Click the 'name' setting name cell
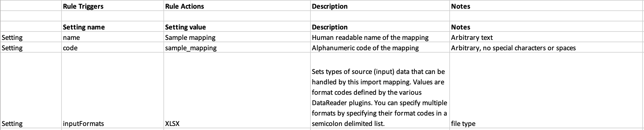 click(x=113, y=37)
